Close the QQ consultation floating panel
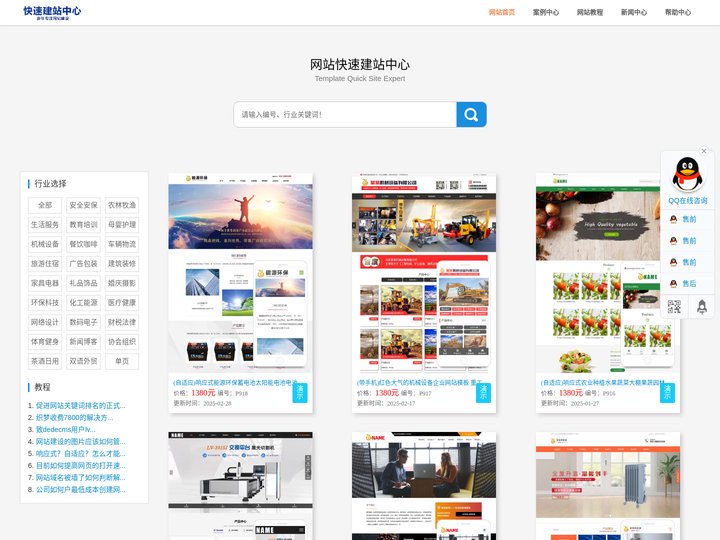 704,151
